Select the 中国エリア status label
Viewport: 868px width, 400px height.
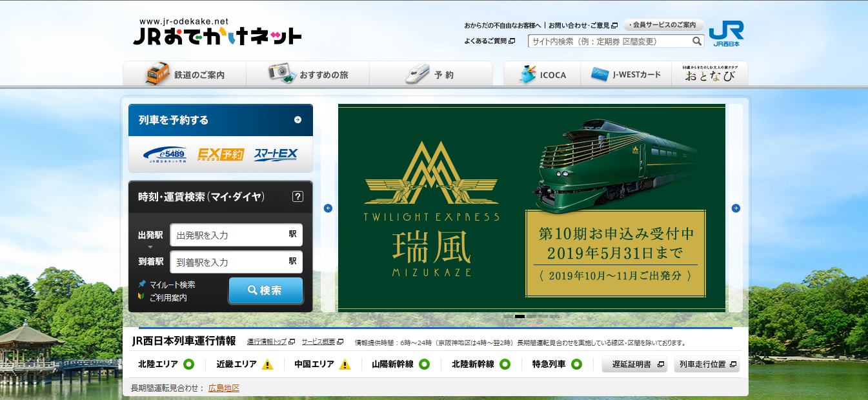(x=314, y=365)
